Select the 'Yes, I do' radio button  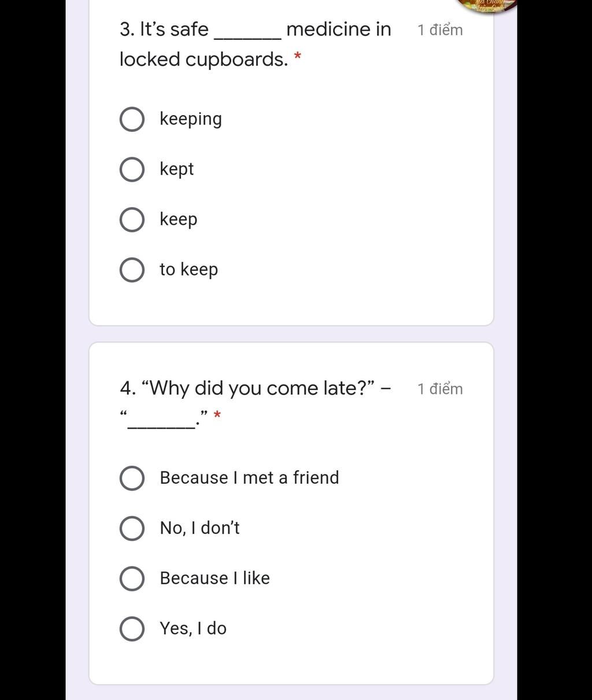coord(132,629)
